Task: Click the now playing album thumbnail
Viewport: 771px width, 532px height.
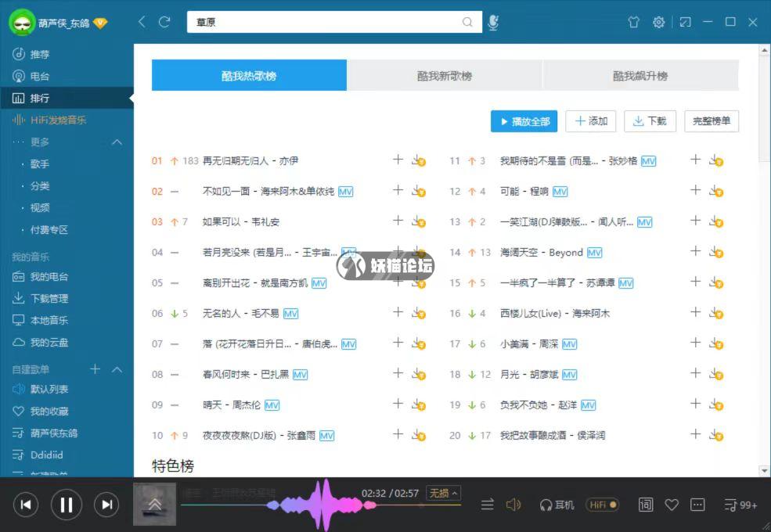Action: point(154,504)
